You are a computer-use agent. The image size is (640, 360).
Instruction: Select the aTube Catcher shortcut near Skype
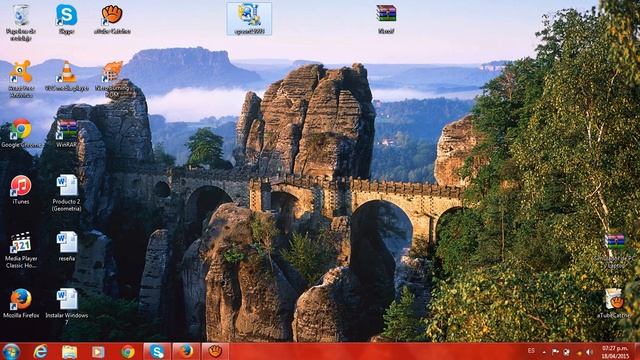tap(112, 19)
